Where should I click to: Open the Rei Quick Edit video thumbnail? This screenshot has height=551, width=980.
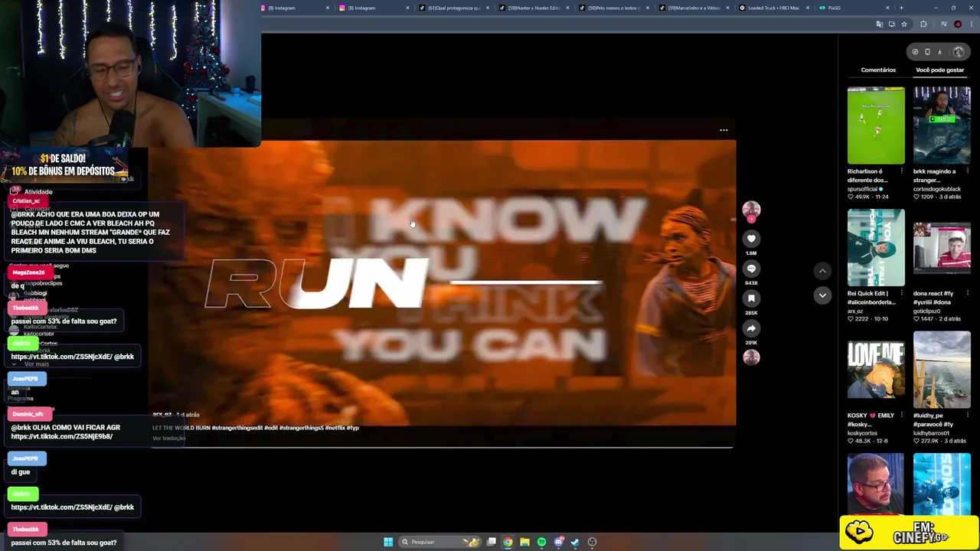(x=876, y=247)
